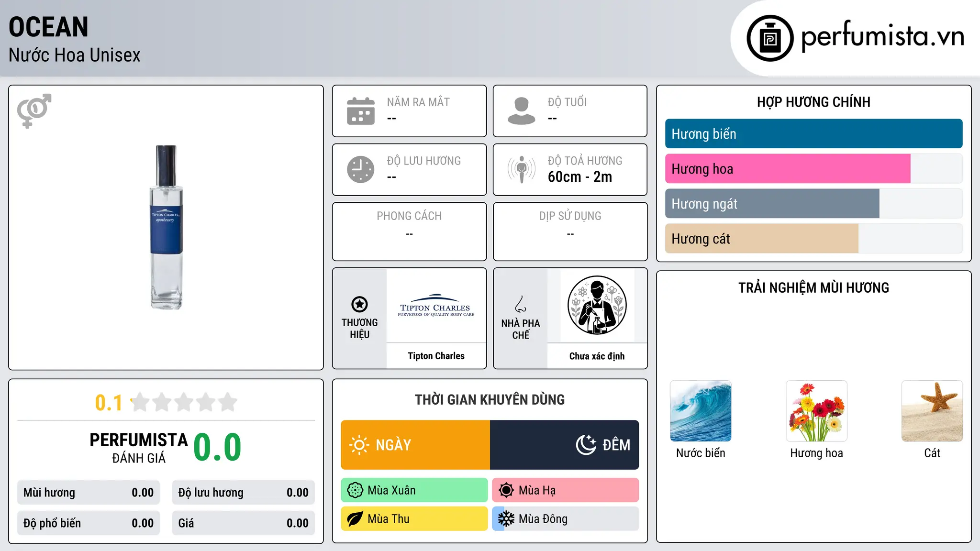The height and width of the screenshot is (551, 980).
Task: Click the perfumista.vn perfume bottle logo icon
Action: click(x=770, y=38)
